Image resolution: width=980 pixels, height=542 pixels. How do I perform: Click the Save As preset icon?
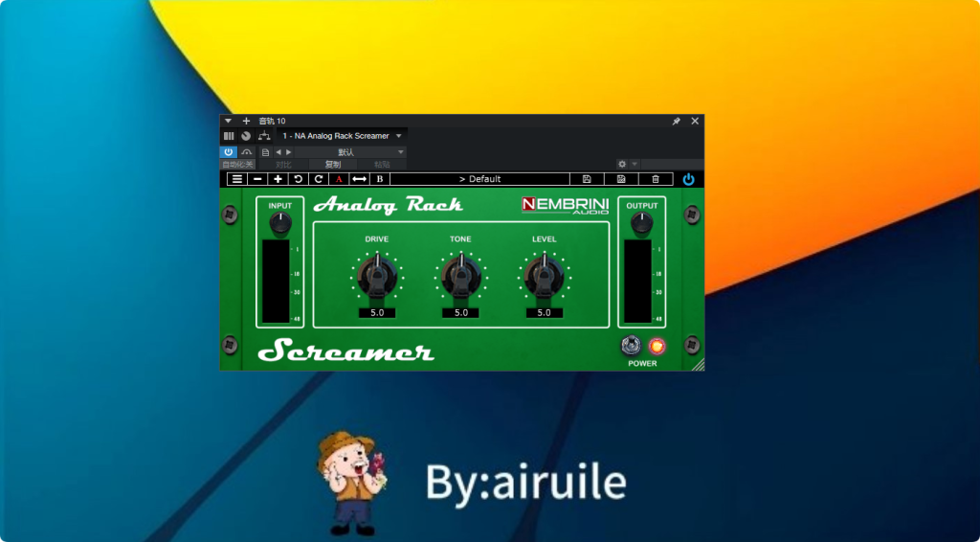[x=621, y=179]
